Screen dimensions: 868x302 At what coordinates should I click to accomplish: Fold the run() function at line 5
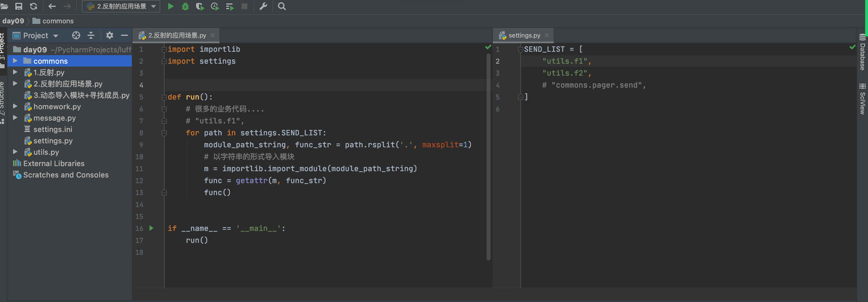point(164,97)
